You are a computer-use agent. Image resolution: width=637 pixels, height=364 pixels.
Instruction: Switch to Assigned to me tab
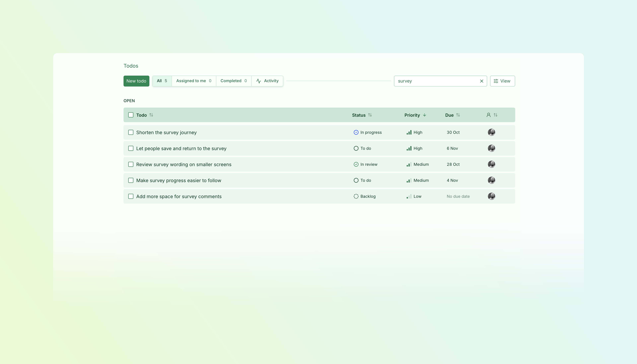(194, 81)
